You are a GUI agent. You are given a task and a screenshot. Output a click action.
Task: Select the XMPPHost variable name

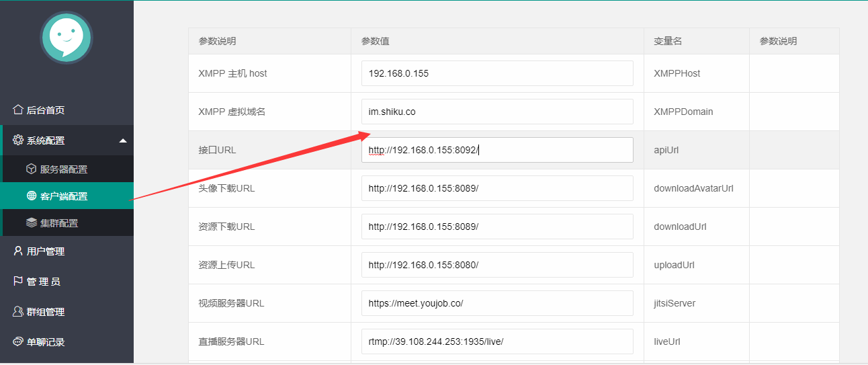pos(677,73)
